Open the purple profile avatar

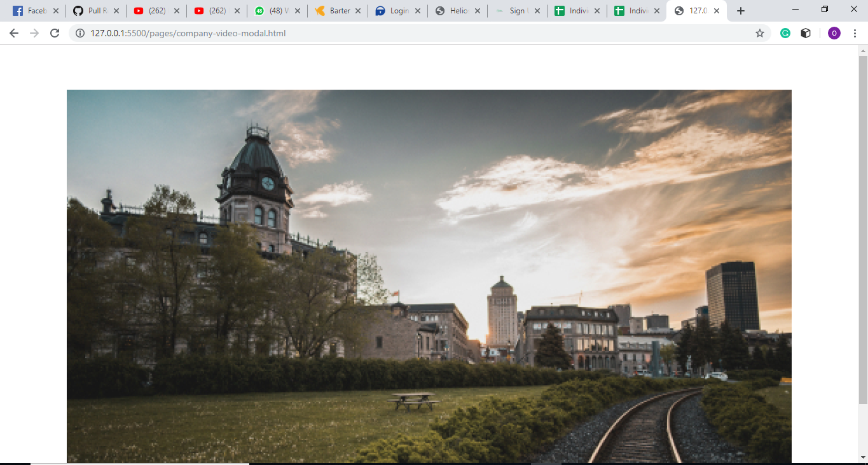click(x=834, y=33)
